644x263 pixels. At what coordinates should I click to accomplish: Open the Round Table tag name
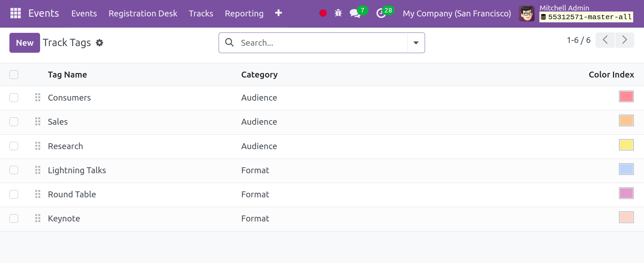coord(72,195)
